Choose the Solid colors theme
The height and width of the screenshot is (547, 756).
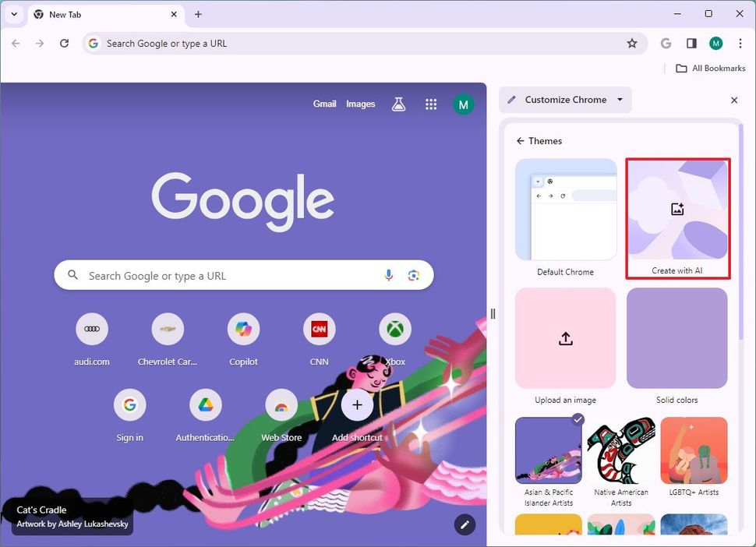click(x=676, y=337)
